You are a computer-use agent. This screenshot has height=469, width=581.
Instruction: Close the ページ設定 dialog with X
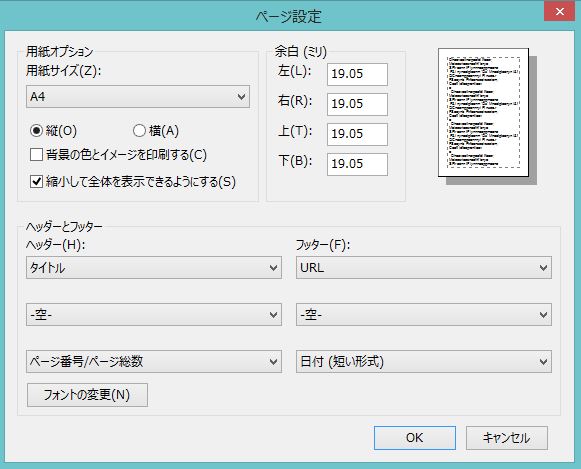tap(560, 11)
